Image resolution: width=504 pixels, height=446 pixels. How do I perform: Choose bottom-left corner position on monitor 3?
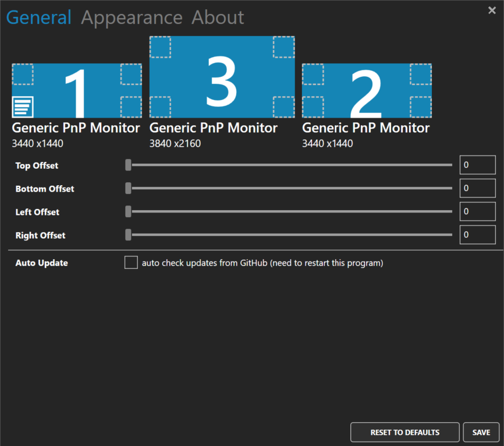(x=161, y=107)
